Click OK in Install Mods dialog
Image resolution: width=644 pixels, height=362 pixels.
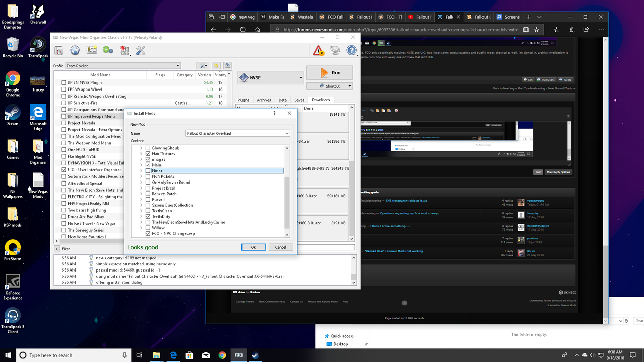click(254, 247)
